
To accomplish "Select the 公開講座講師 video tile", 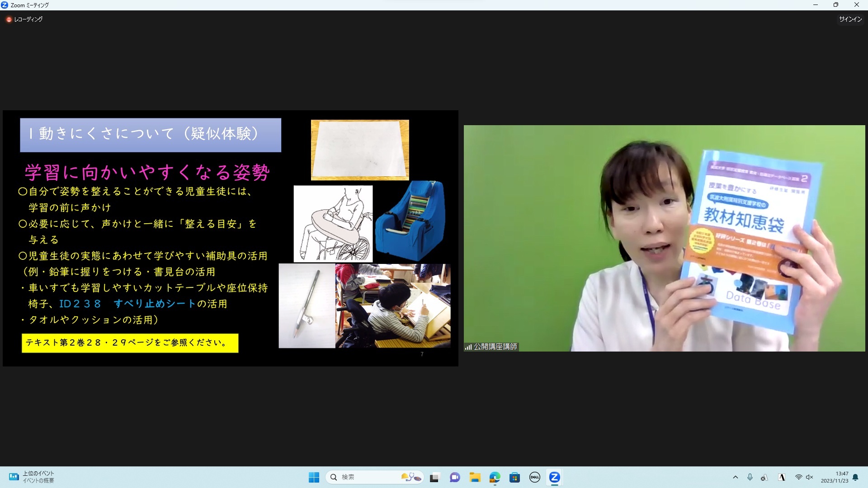I will coord(664,238).
